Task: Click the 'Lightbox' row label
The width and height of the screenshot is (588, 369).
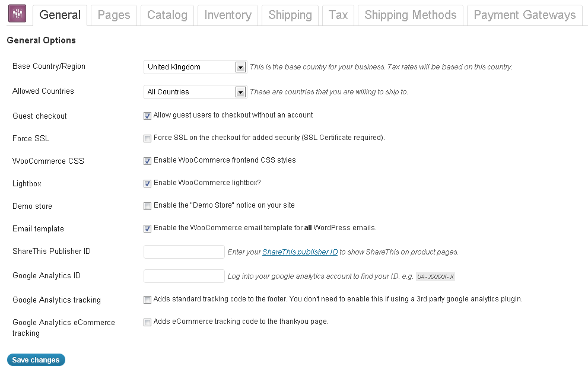Action: click(x=27, y=184)
